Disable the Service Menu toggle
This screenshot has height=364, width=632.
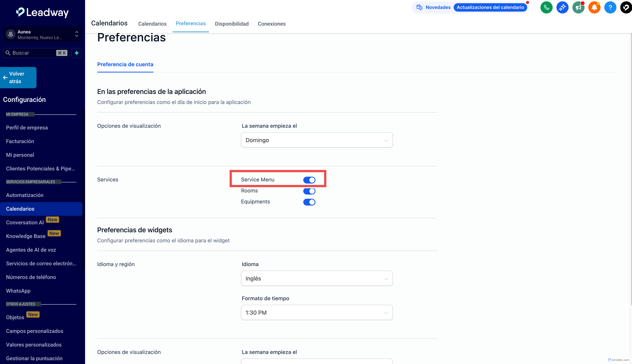coord(309,180)
